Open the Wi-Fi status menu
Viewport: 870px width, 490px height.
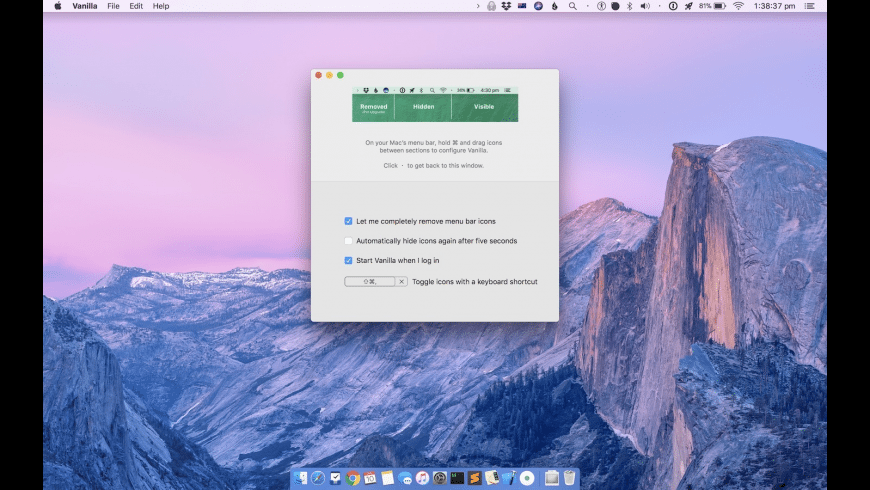[x=738, y=6]
